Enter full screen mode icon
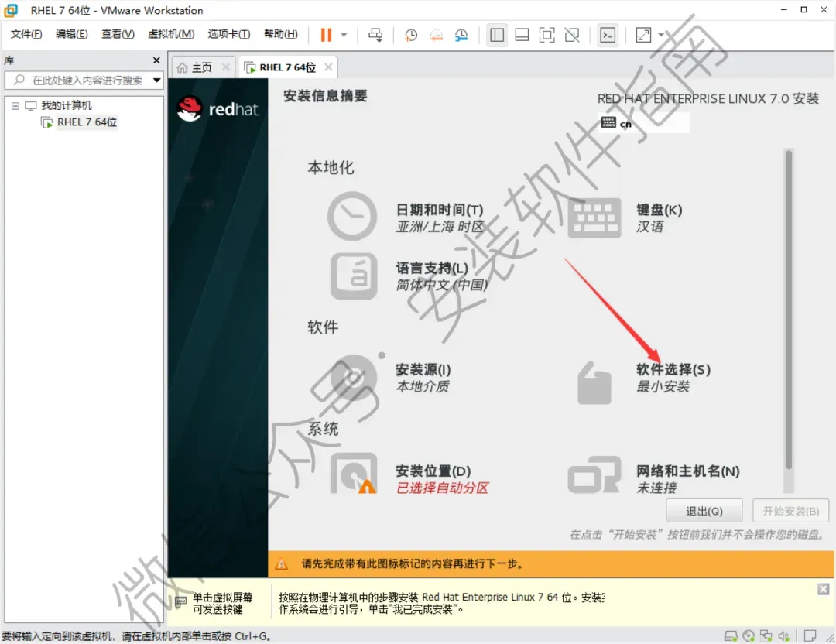Viewport: 836px width, 644px height. click(x=547, y=35)
